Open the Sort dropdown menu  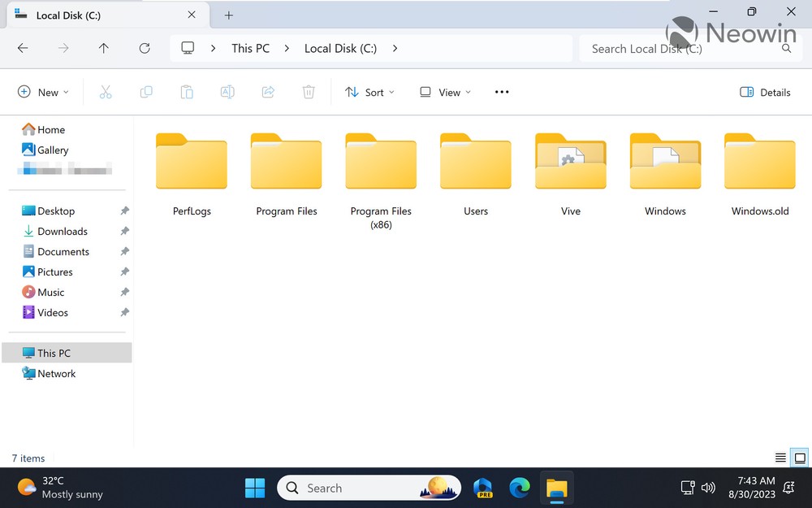pos(369,93)
